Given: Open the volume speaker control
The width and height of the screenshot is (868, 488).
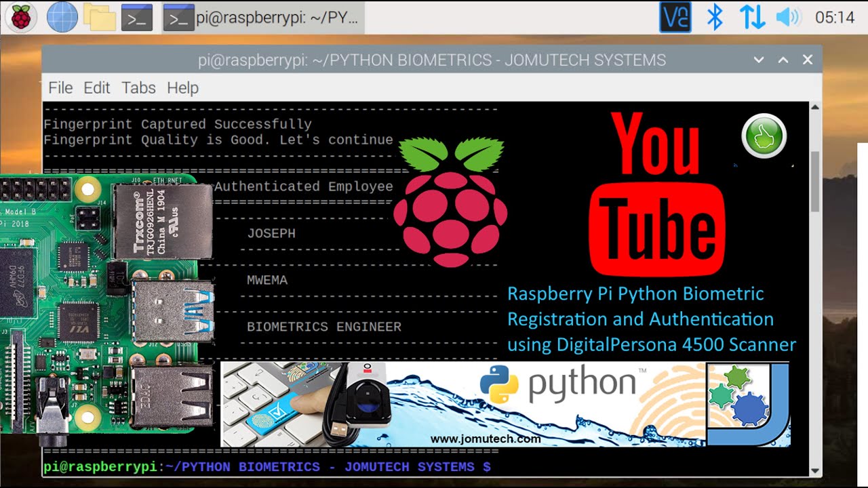Looking at the screenshot, I should 788,17.
